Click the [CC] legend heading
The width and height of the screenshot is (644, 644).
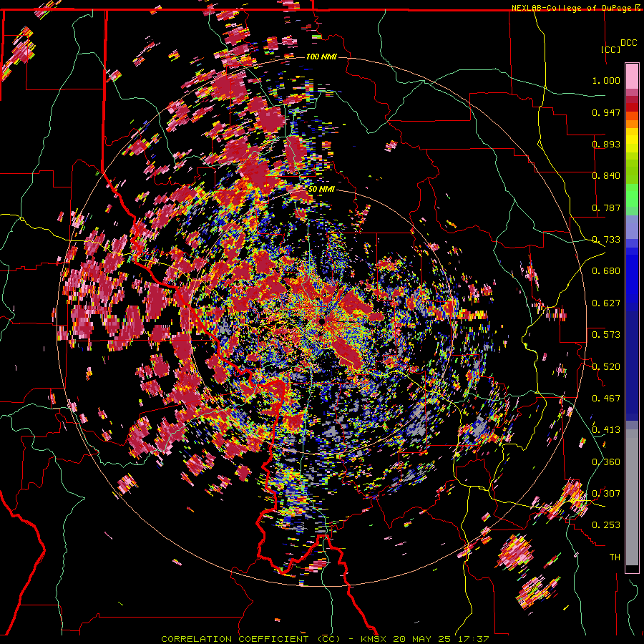coord(611,49)
